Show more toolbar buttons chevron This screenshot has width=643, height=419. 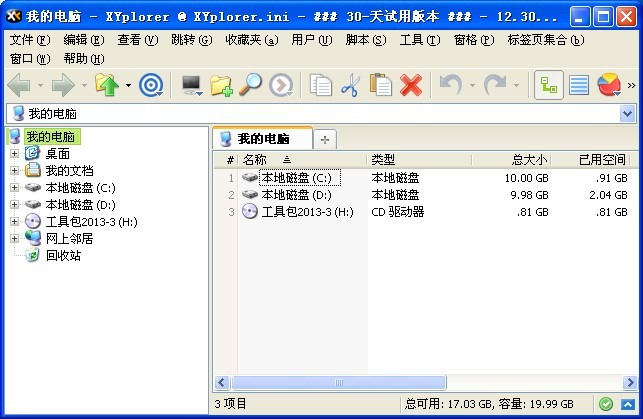[632, 85]
